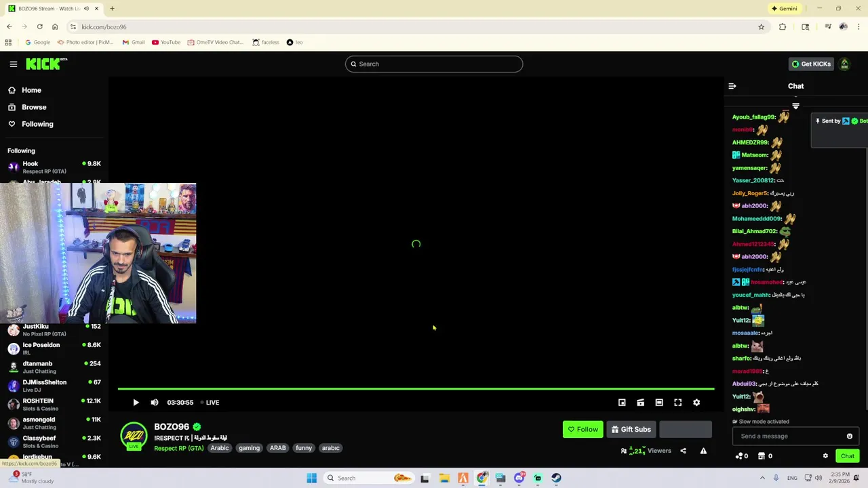The width and height of the screenshot is (868, 488).
Task: Open the chat shop icon
Action: point(762,456)
